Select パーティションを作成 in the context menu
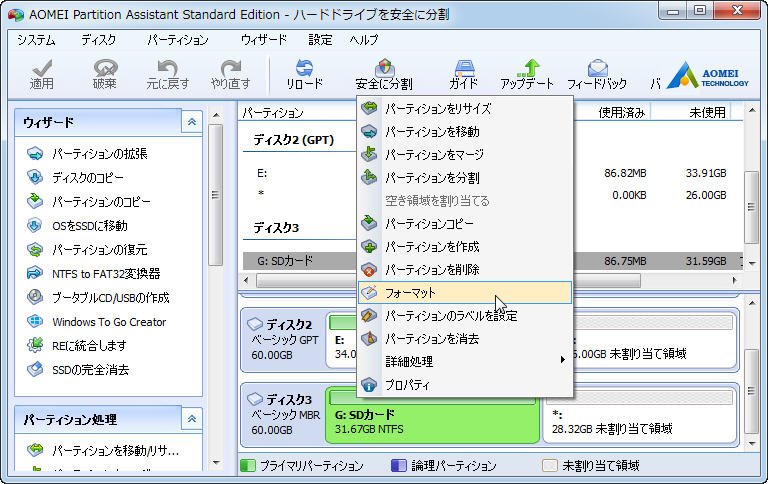This screenshot has width=768, height=484. pos(465,246)
